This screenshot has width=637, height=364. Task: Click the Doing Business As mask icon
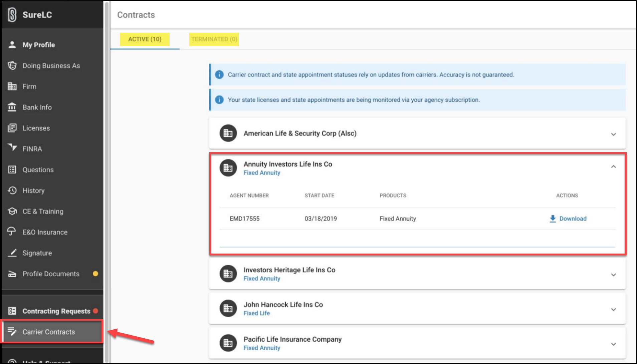[12, 65]
